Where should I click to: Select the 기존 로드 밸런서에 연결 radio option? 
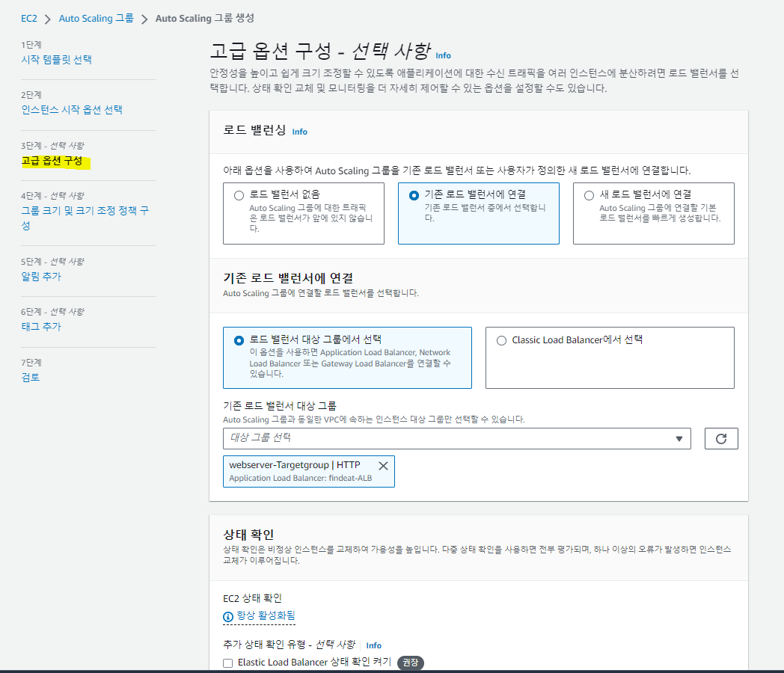pos(414,195)
